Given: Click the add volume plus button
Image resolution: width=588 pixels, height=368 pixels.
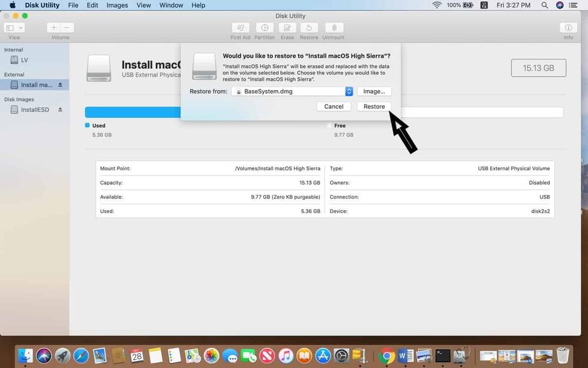Looking at the screenshot, I should [x=54, y=28].
